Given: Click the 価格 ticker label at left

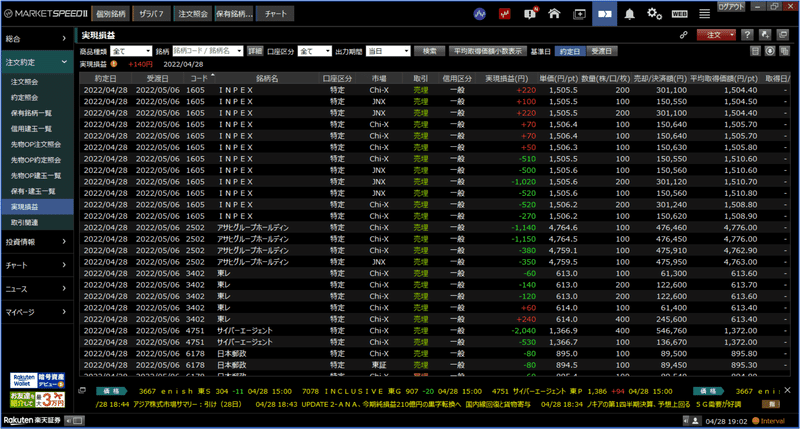Looking at the screenshot, I should tap(111, 391).
